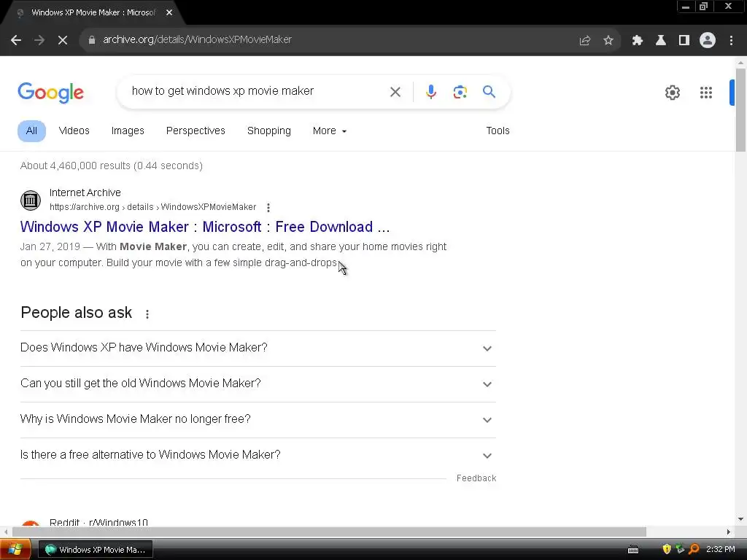
Task: Stop loading the page
Action: (63, 40)
